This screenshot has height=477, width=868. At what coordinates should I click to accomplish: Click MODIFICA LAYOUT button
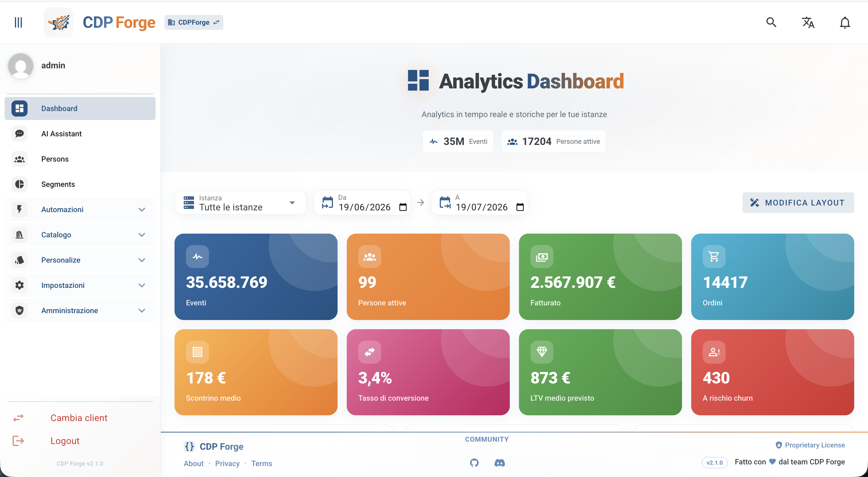[798, 202]
